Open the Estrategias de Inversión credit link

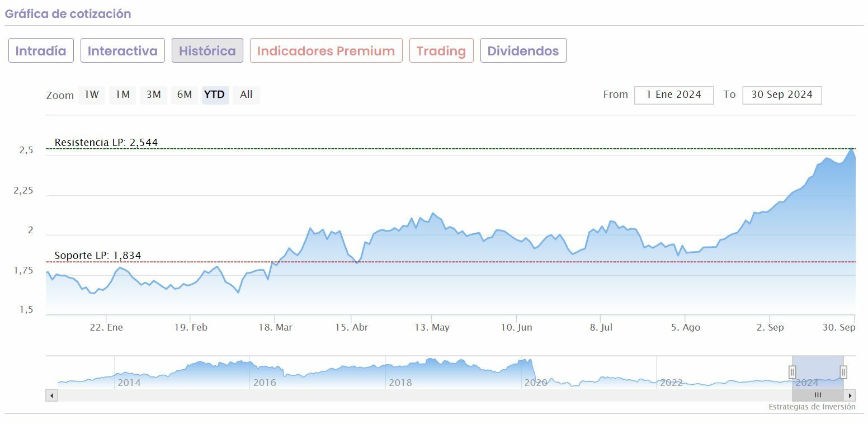812,407
